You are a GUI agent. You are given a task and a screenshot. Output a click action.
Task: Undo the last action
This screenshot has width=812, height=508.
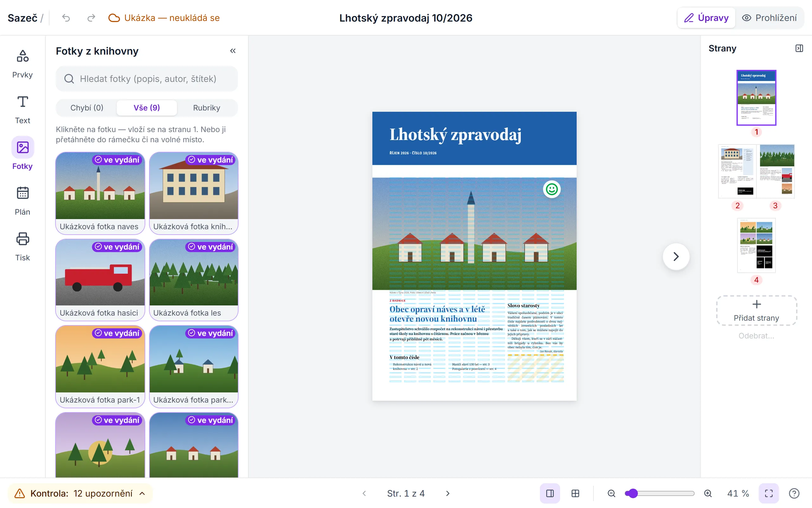pos(66,18)
